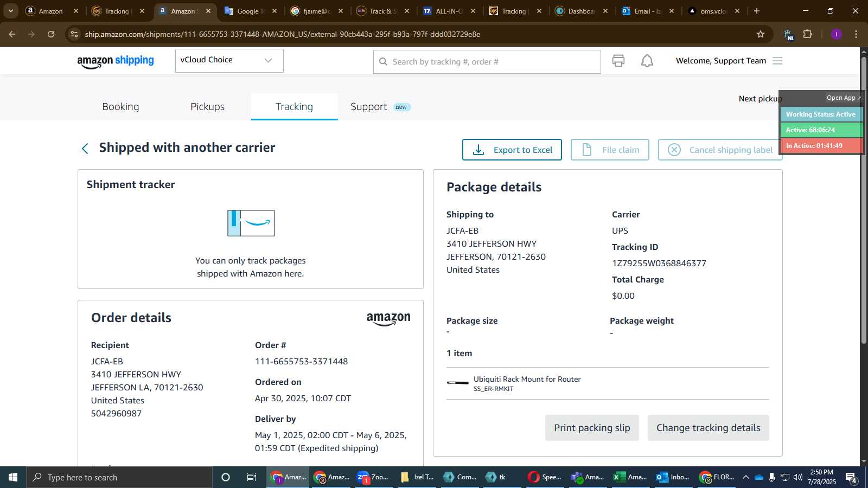Image resolution: width=868 pixels, height=488 pixels.
Task: Click the browser back arrow
Action: click(x=12, y=34)
